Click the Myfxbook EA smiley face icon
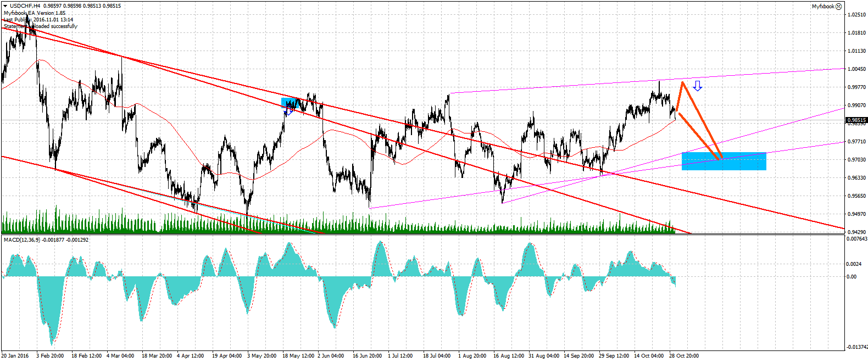 [838, 7]
